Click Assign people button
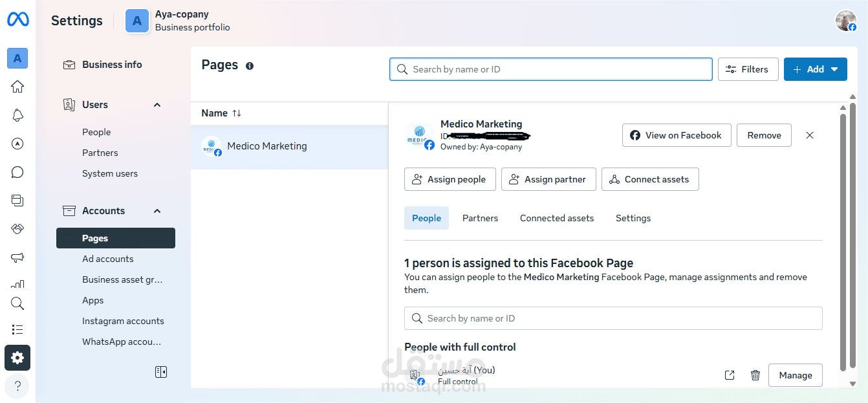Viewport: 868px width, 403px height. click(x=450, y=179)
